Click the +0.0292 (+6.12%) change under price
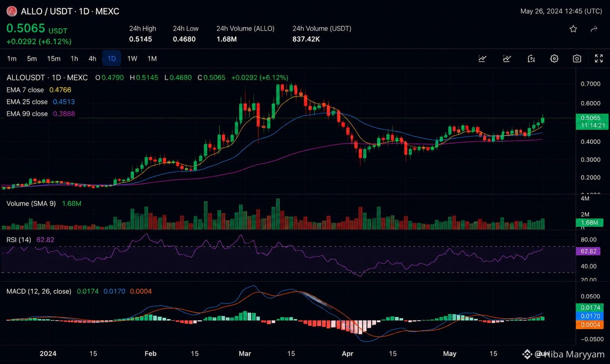Viewport: 610px width, 364px height. (39, 42)
